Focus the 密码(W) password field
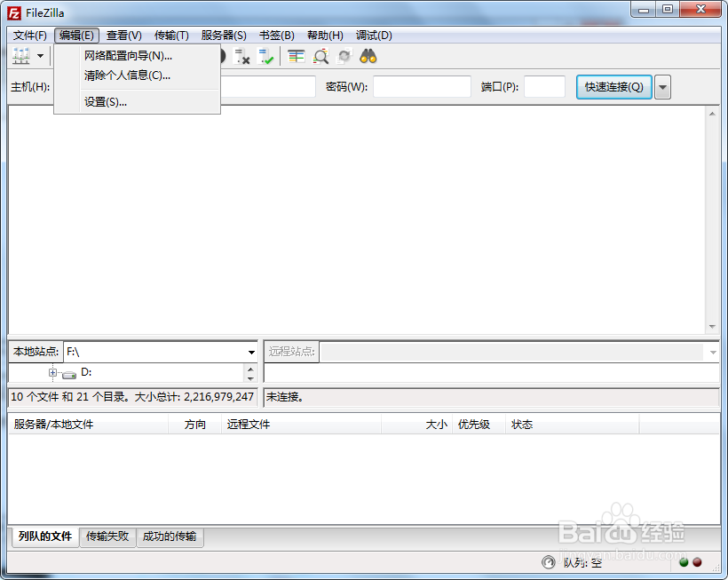 tap(422, 87)
